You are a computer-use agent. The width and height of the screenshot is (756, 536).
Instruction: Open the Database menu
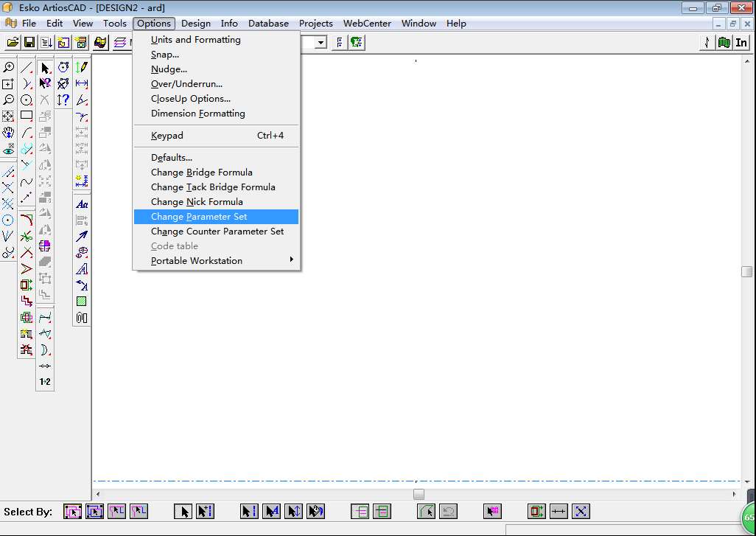[x=268, y=23]
